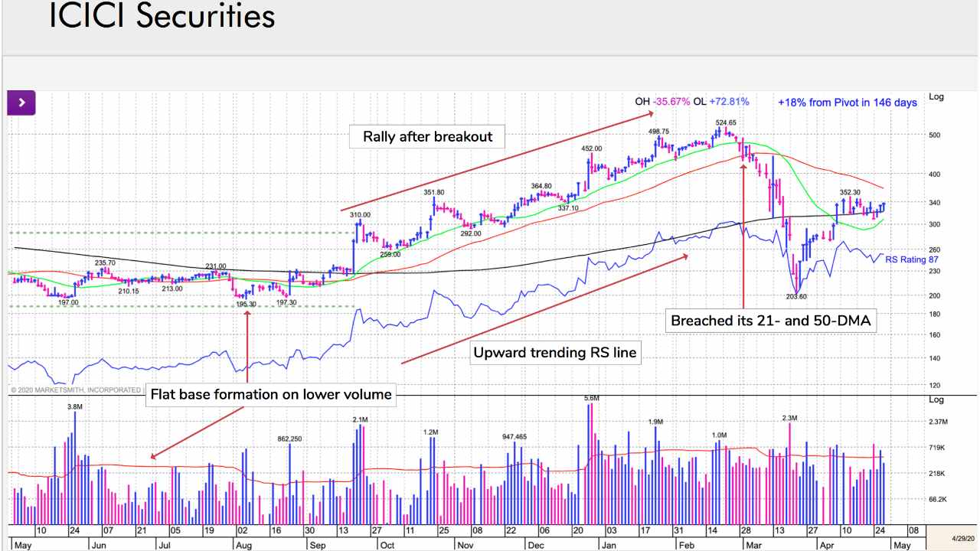Click the volume-scale 'Log' label
This screenshot has width=980, height=551.
[936, 400]
